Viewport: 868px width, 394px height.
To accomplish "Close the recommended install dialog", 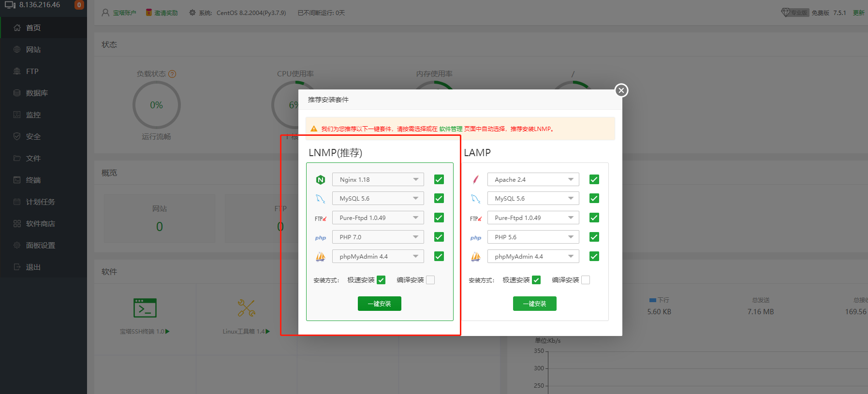I will (x=621, y=90).
